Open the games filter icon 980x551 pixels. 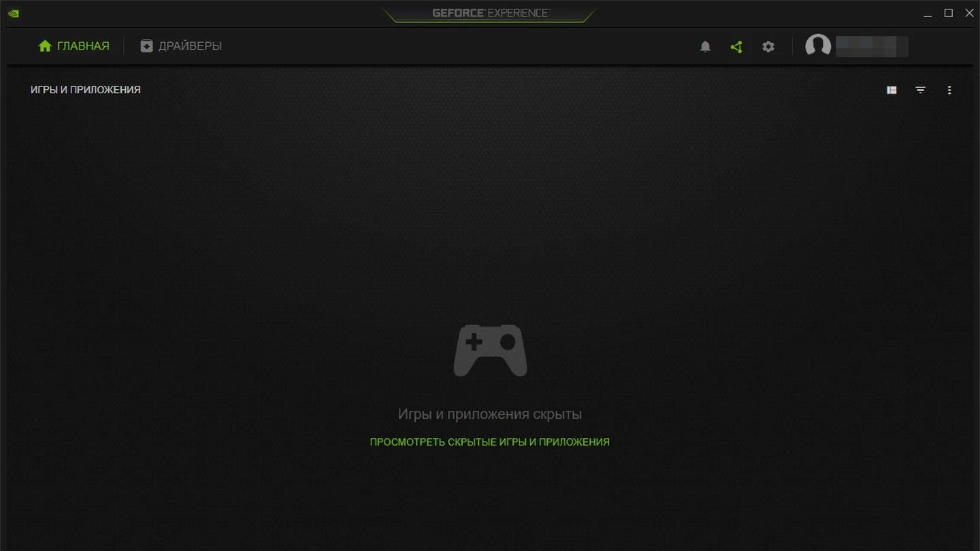(920, 90)
